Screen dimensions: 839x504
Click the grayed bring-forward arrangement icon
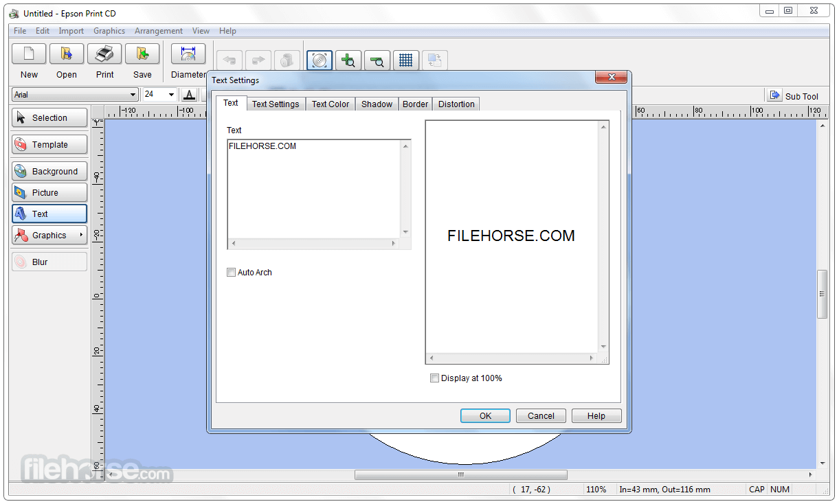[434, 60]
